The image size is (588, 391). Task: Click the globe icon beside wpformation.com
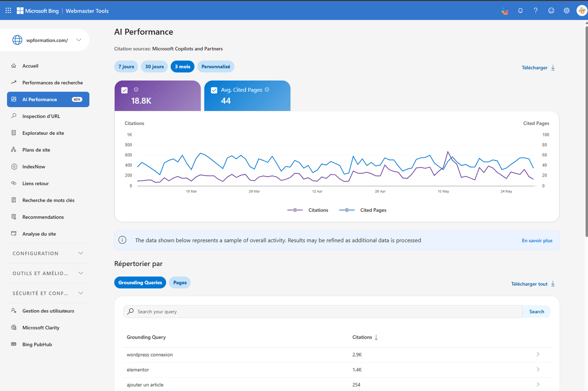click(17, 40)
